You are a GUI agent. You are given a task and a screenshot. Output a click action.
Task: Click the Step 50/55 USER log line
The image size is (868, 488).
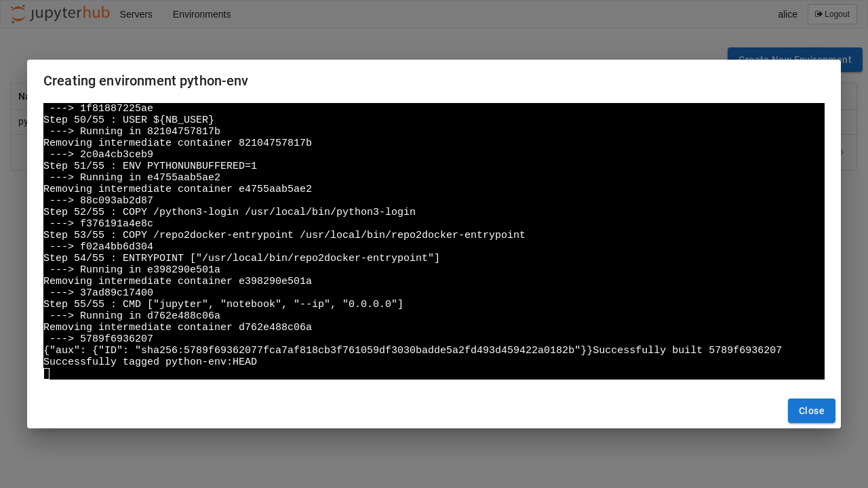click(129, 120)
